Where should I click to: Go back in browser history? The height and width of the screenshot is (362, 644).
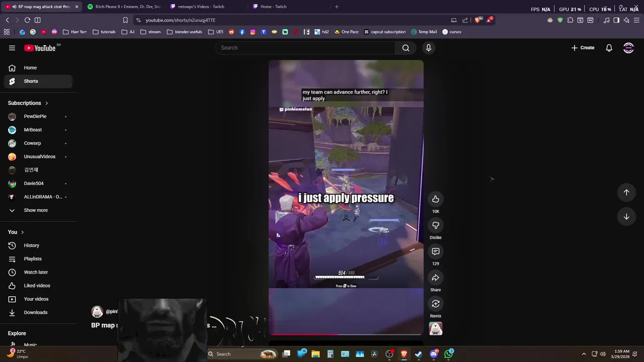coord(7,20)
